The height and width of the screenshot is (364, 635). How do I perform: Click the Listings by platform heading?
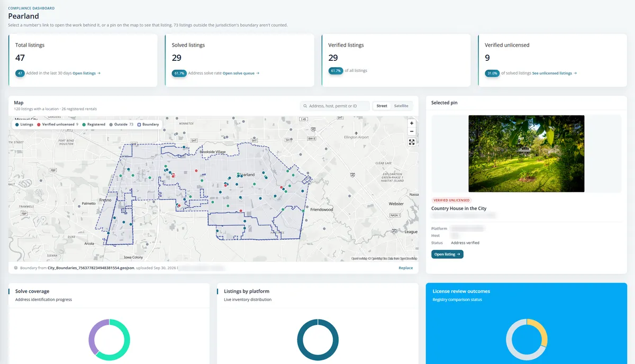click(247, 291)
